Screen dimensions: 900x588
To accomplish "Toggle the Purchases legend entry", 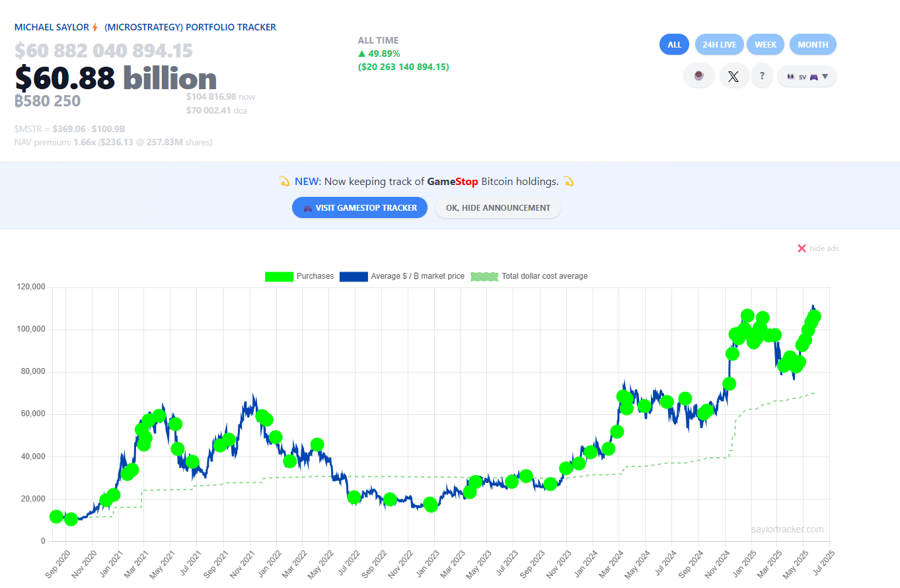I will [x=299, y=276].
